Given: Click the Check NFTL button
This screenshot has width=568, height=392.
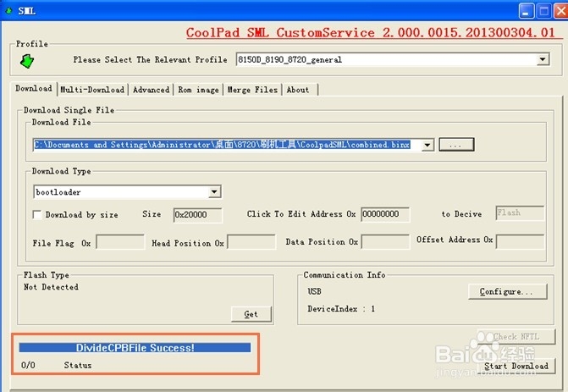Looking at the screenshot, I should (x=516, y=337).
